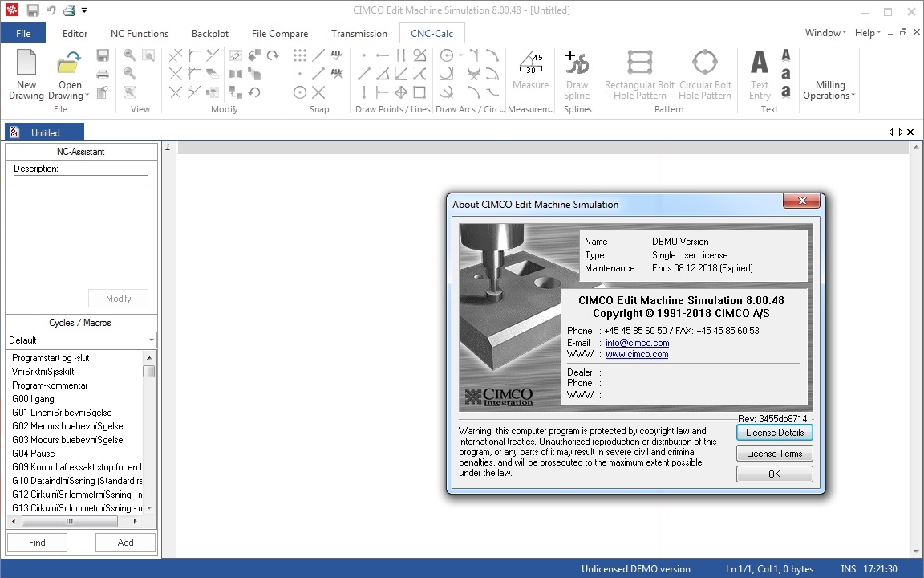Click the draw point icon
Screen dimensions: 924x578
tap(364, 55)
